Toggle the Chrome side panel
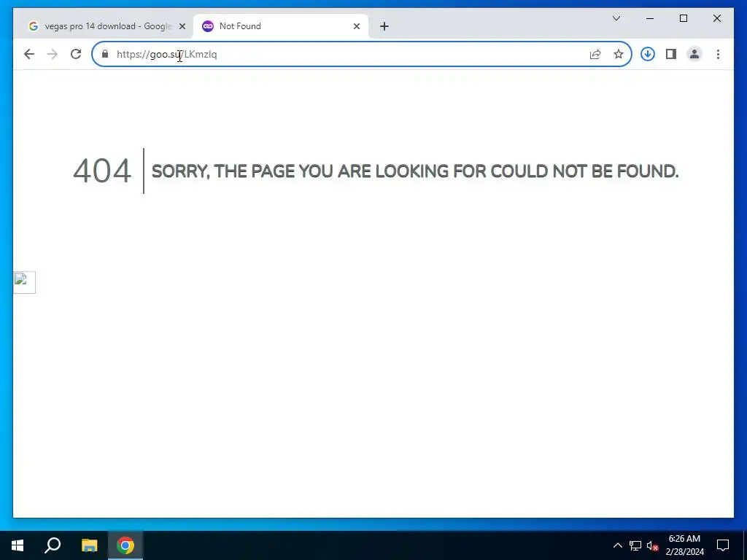 point(671,54)
